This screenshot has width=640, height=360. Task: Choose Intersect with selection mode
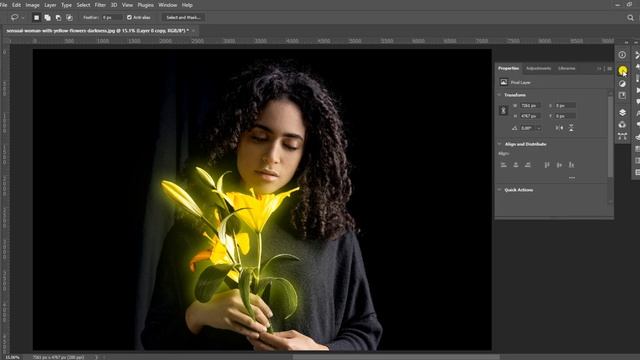click(69, 18)
